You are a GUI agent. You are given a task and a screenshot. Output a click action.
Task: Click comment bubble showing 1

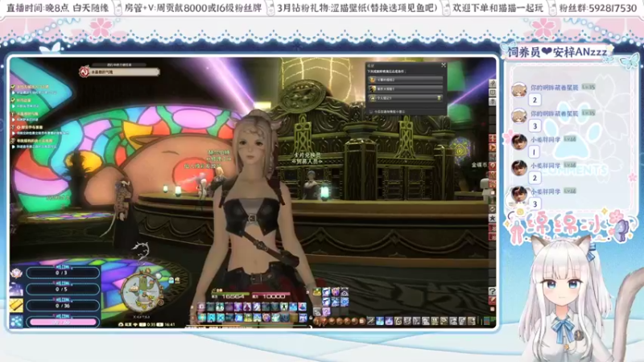click(534, 152)
